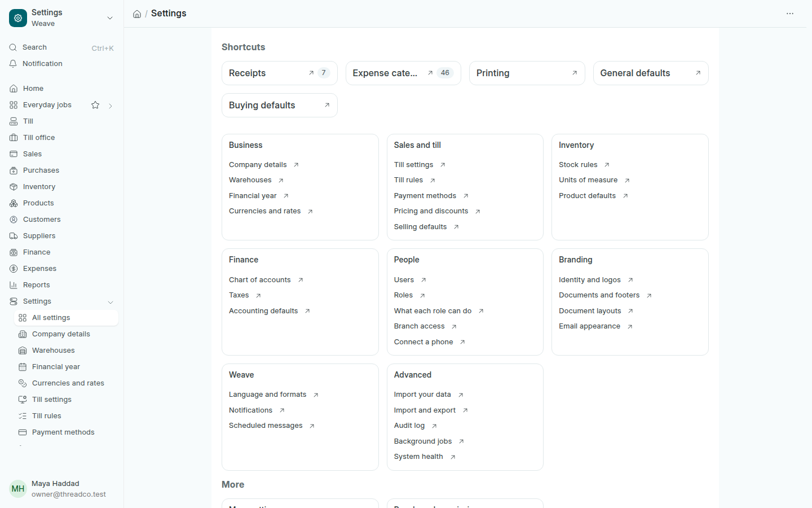Click the Finance icon in sidebar
This screenshot has height=508, width=812.
(14, 252)
